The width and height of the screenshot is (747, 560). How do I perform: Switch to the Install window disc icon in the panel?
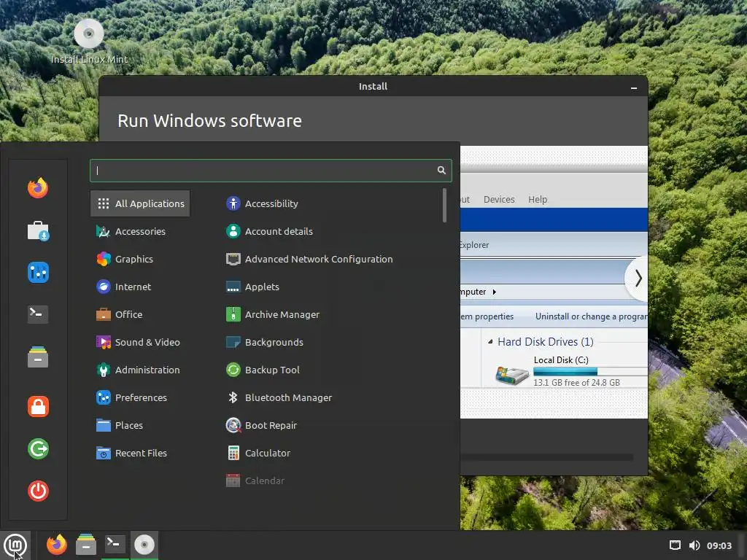(x=144, y=544)
